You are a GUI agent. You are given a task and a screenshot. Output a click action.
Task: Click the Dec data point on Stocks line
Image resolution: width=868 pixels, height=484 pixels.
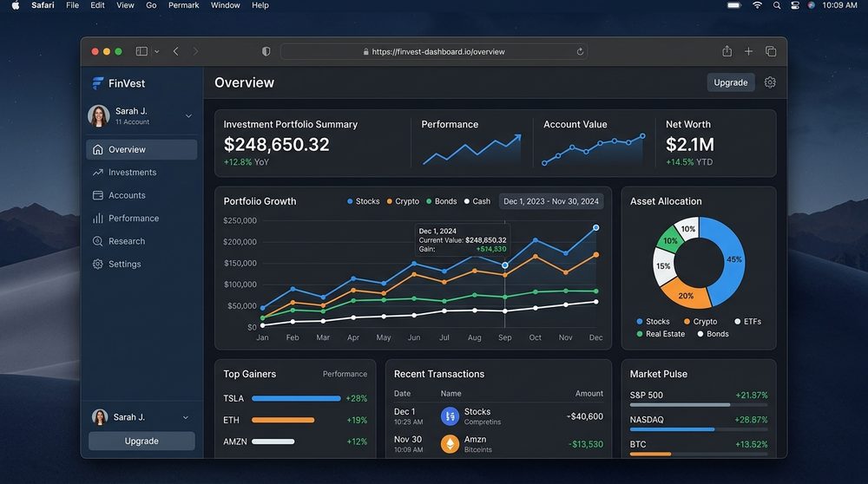(x=596, y=227)
